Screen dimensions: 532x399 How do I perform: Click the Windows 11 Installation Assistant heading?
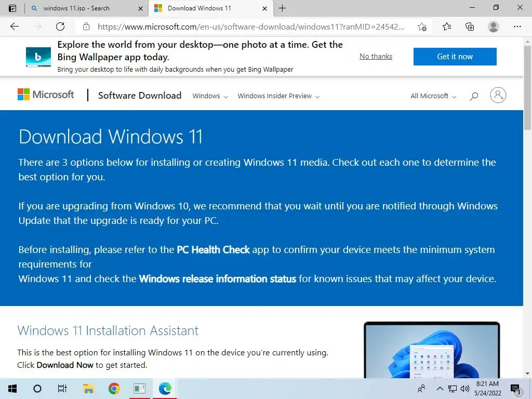tap(108, 330)
